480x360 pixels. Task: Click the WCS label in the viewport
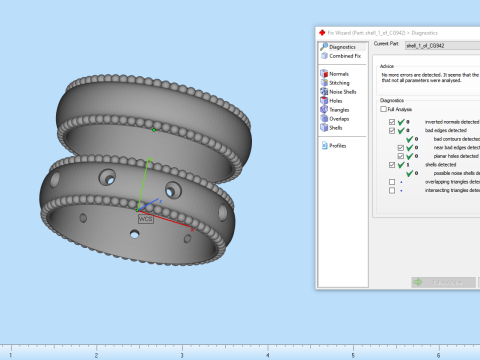tap(146, 219)
